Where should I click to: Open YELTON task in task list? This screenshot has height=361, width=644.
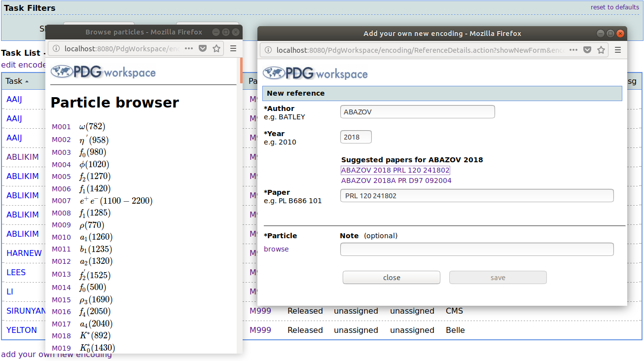22,330
